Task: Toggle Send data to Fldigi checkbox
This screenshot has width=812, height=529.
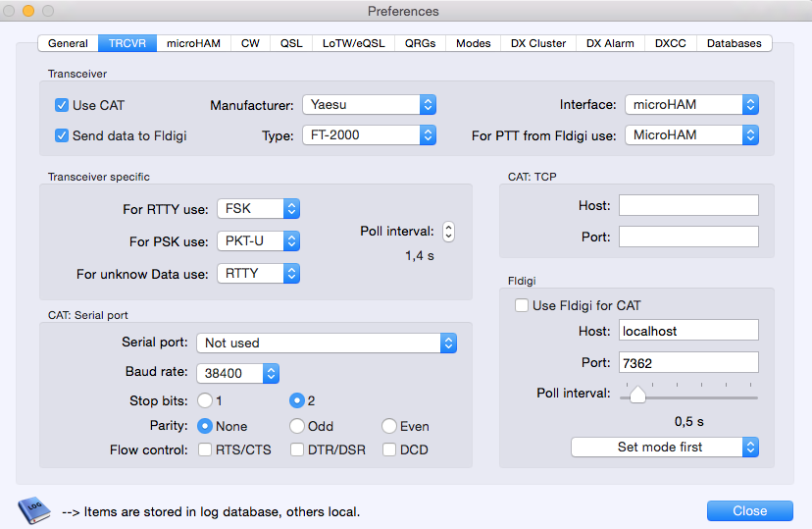Action: pos(62,135)
